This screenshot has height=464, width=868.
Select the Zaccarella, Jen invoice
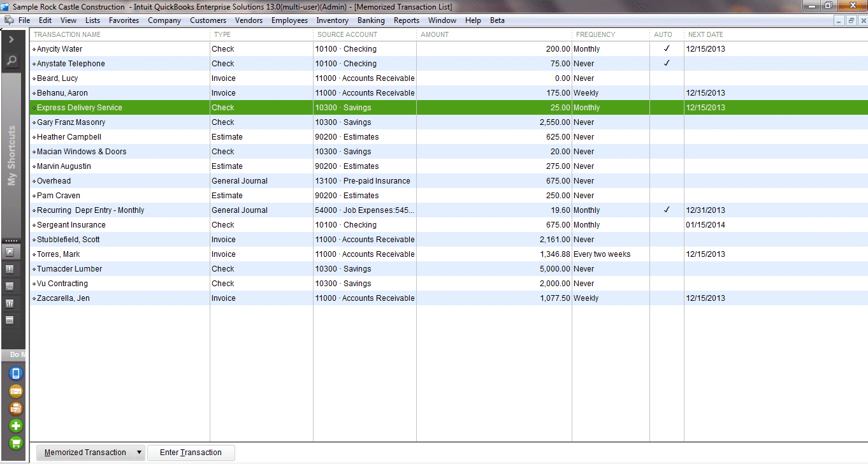449,298
